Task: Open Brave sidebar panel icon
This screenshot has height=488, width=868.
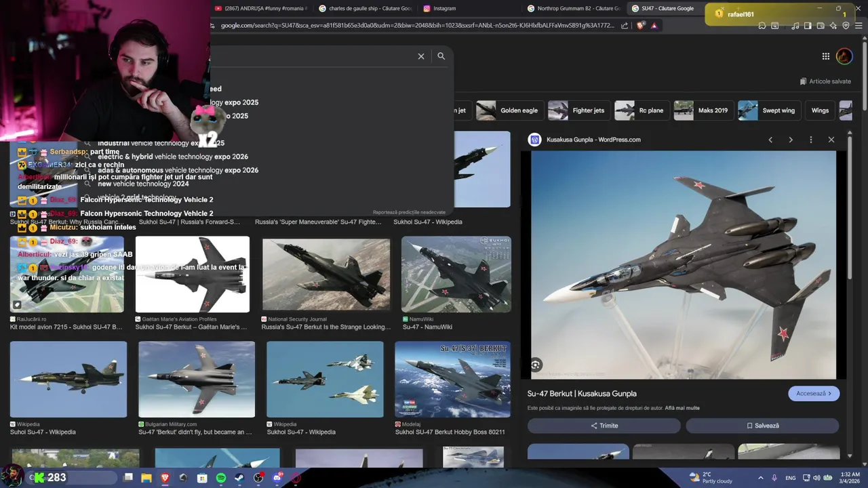Action: click(x=808, y=26)
